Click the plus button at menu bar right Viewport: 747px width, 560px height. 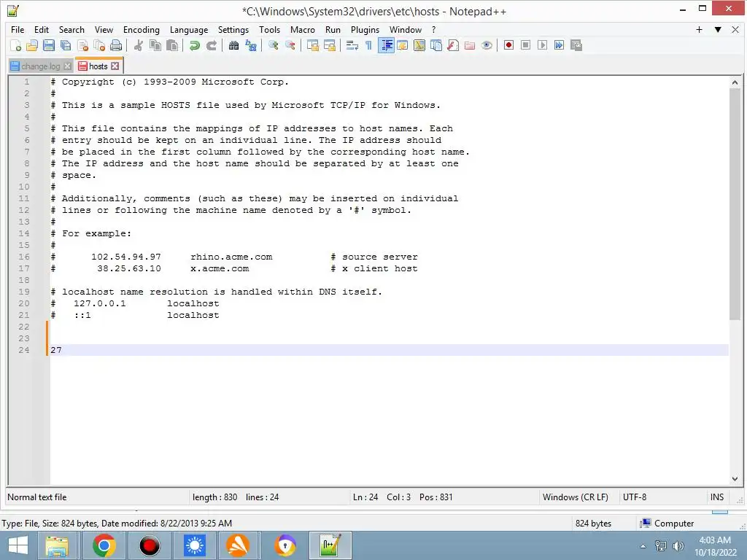tap(699, 29)
